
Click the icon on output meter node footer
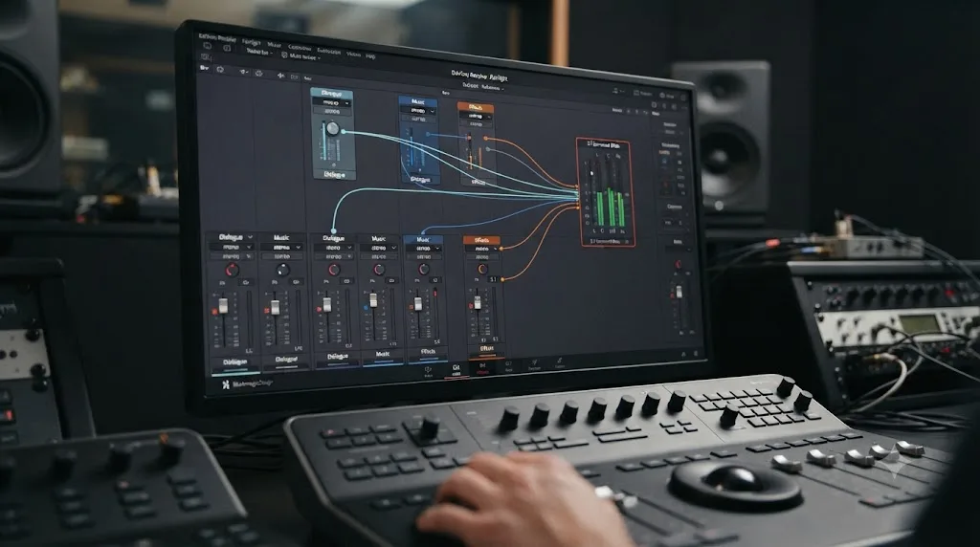tap(626, 242)
